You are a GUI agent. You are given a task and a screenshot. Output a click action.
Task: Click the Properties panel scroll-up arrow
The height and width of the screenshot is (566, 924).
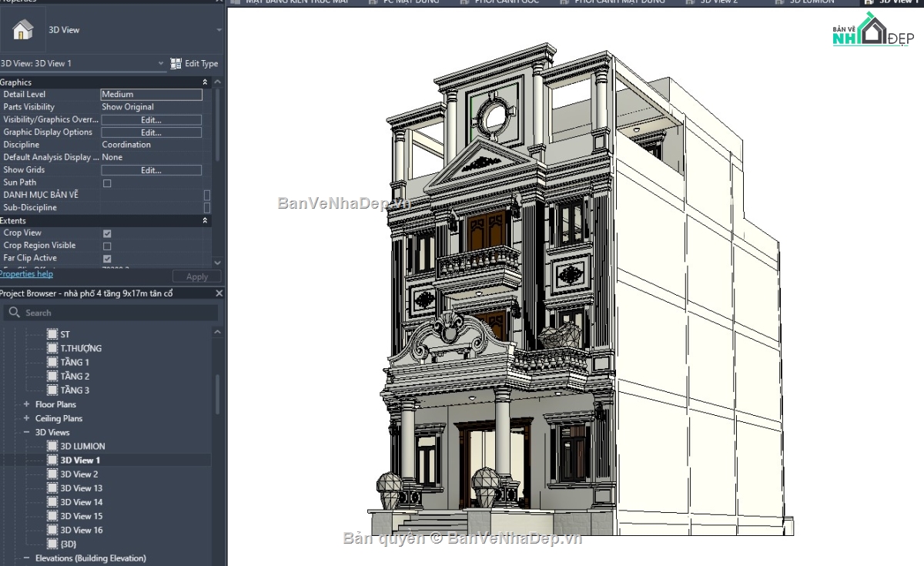point(217,82)
